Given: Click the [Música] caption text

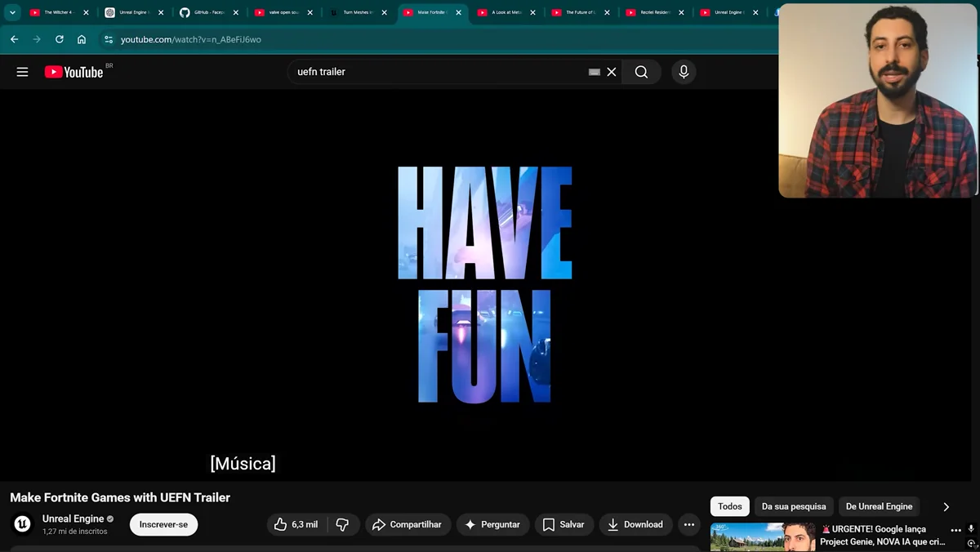Looking at the screenshot, I should pos(243,464).
